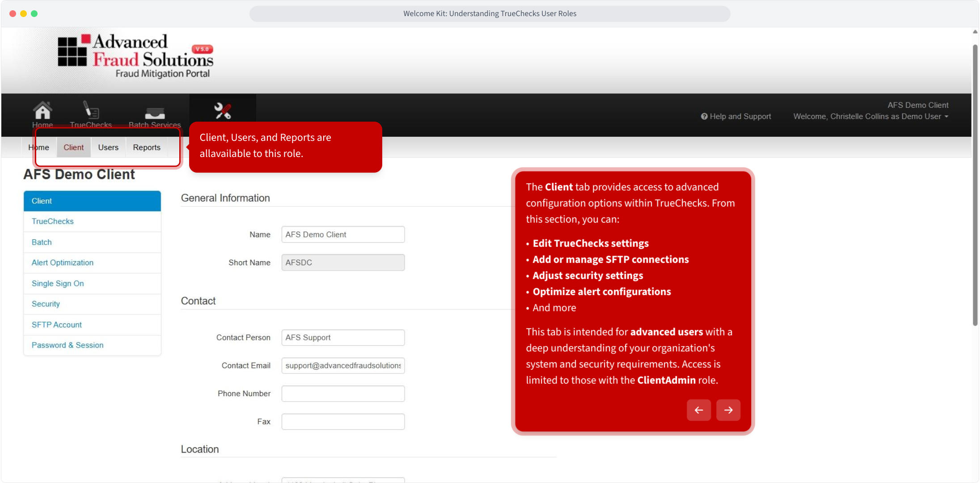Select TrueChecks in the side menu
The width and height of the screenshot is (980, 483).
(92, 221)
